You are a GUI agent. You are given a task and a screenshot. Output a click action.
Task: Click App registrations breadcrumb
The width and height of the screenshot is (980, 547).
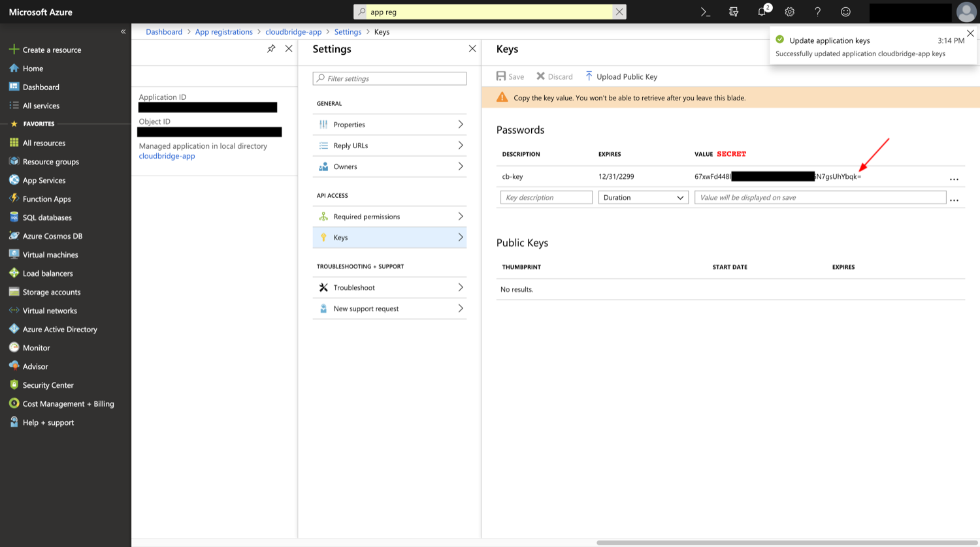click(224, 31)
